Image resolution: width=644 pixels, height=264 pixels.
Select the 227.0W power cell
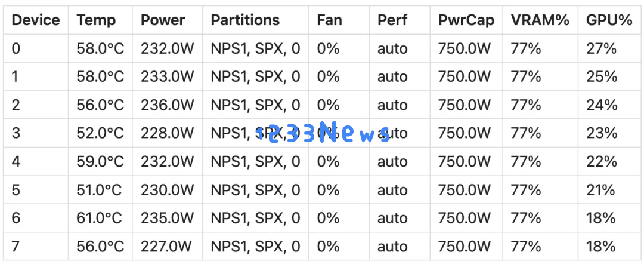point(166,246)
